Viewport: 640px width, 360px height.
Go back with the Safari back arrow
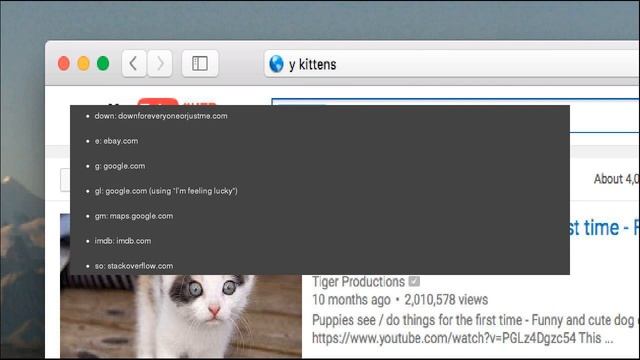tap(134, 63)
